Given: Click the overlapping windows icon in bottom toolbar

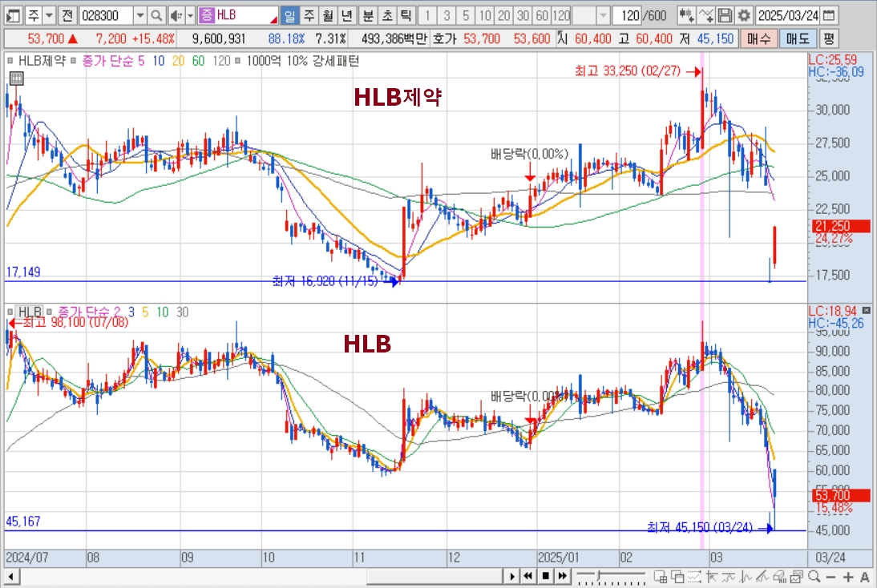Looking at the screenshot, I should (677, 576).
